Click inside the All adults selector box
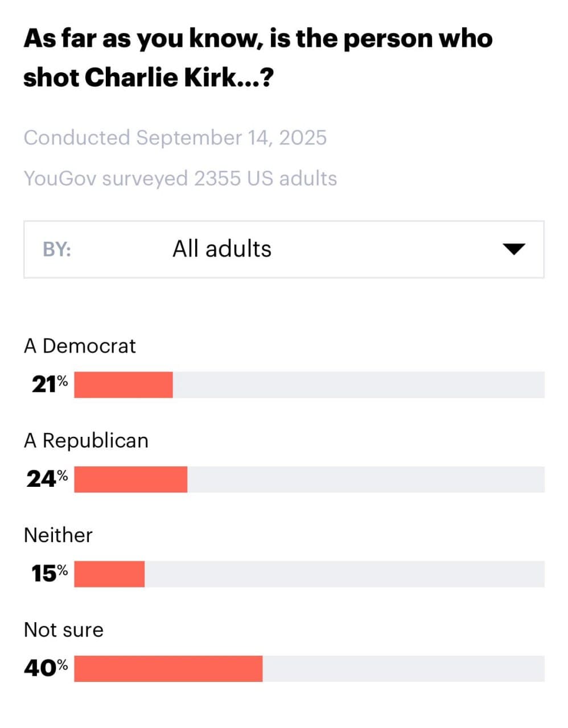 coord(221,249)
